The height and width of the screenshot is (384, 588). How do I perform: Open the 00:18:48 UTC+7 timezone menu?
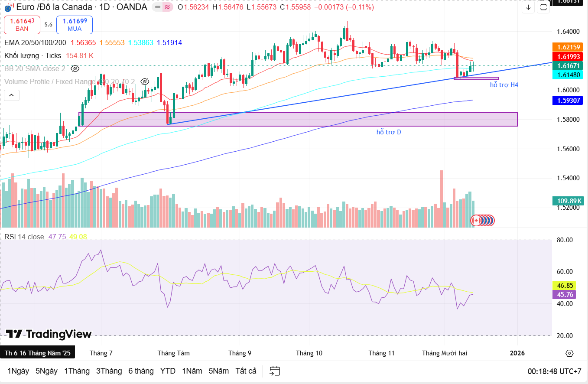click(x=554, y=371)
